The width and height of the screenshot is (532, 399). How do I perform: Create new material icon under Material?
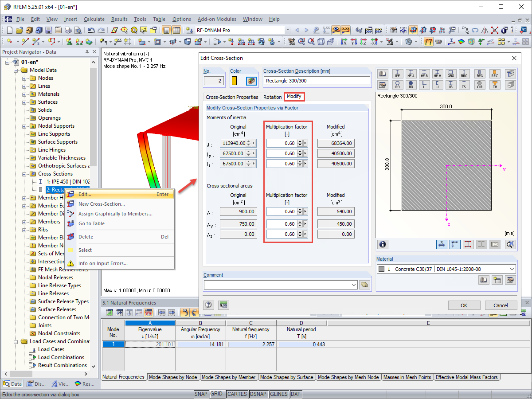pyautogui.click(x=497, y=280)
